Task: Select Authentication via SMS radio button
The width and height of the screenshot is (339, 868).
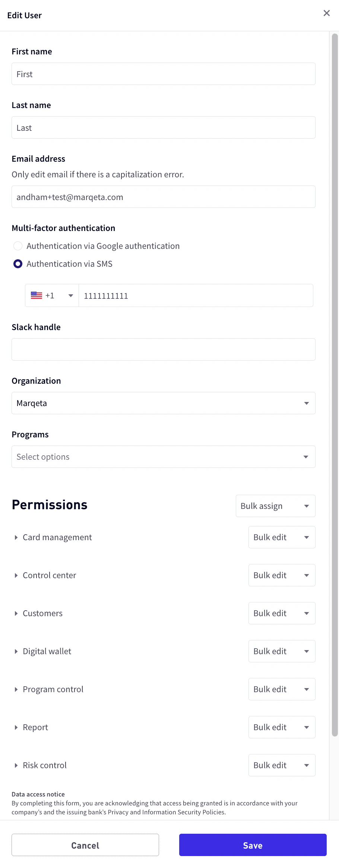Action: coord(18,264)
